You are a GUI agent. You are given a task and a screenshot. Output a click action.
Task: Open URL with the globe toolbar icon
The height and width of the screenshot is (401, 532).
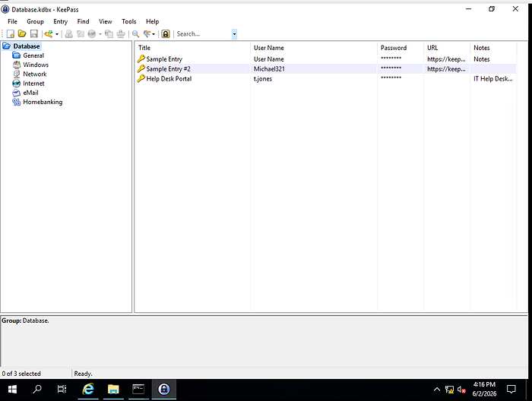click(x=92, y=34)
